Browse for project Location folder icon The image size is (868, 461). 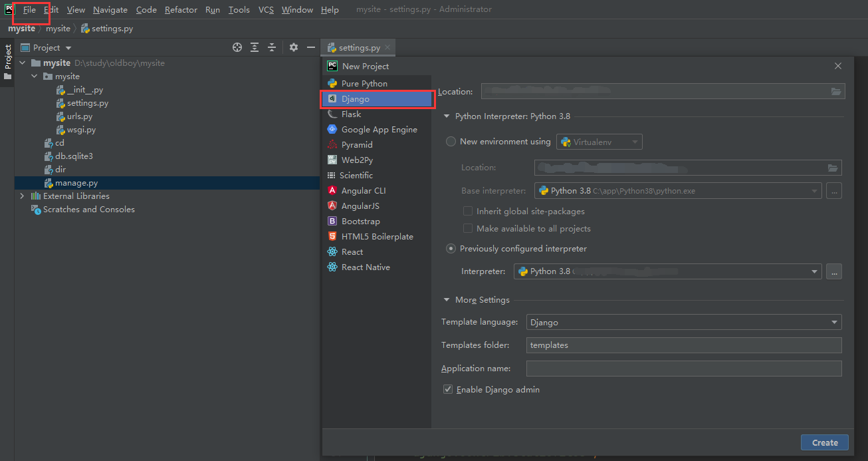point(835,91)
